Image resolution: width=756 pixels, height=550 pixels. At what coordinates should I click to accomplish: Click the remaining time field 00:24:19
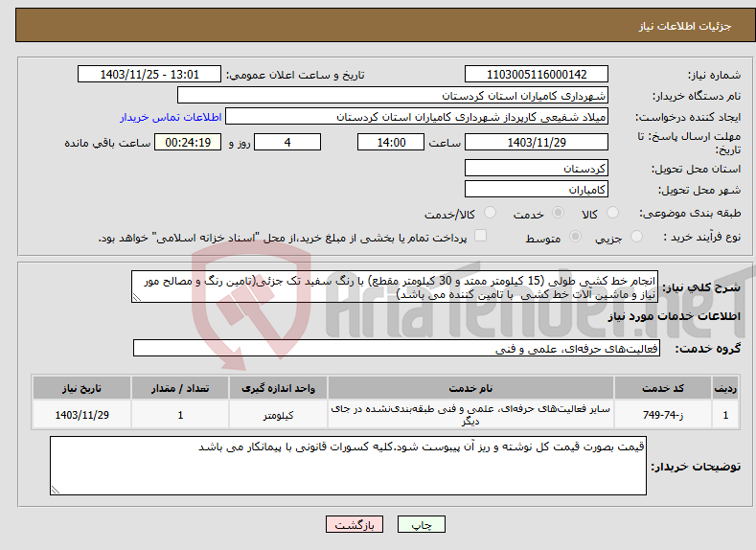click(188, 142)
